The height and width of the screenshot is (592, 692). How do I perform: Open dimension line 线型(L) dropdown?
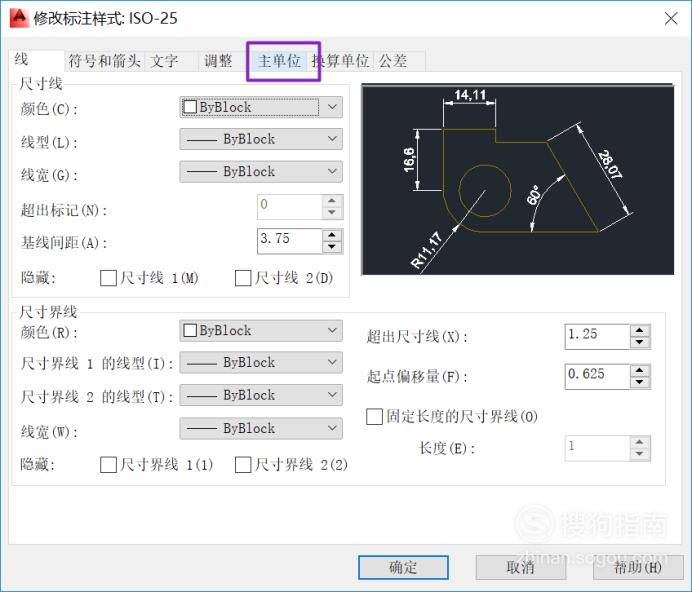coord(261,139)
